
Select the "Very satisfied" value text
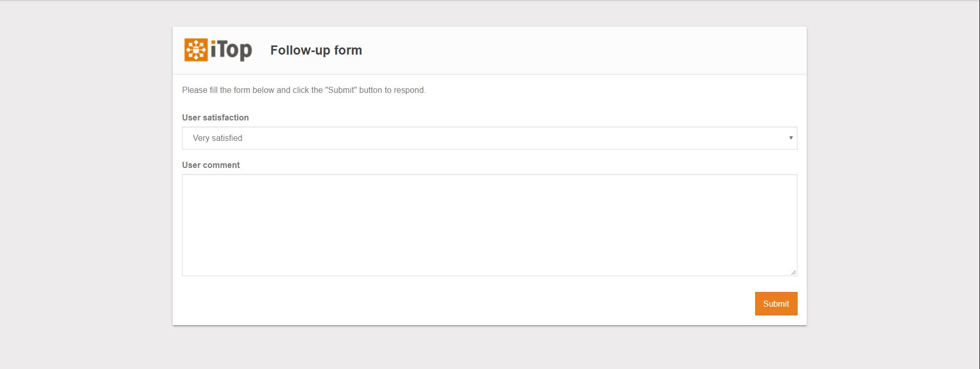tap(217, 138)
